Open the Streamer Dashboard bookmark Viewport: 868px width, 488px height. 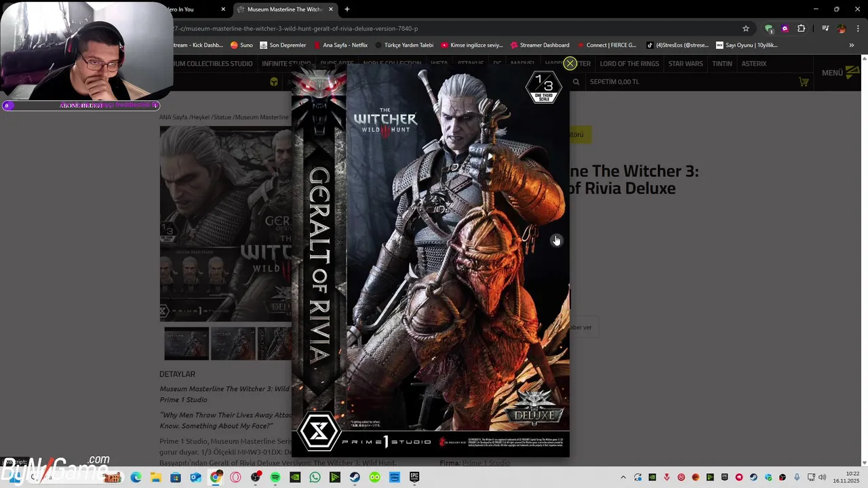coord(540,45)
